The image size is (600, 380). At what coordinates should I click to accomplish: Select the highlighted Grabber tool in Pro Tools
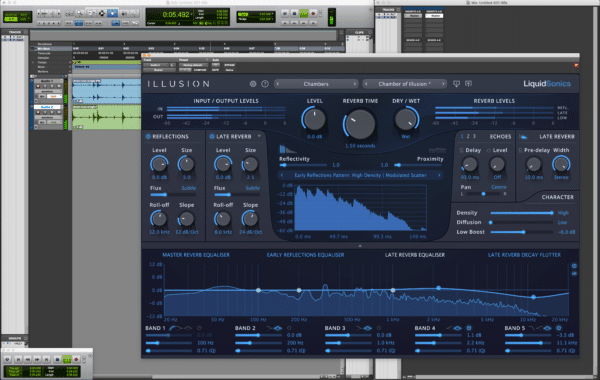(112, 13)
